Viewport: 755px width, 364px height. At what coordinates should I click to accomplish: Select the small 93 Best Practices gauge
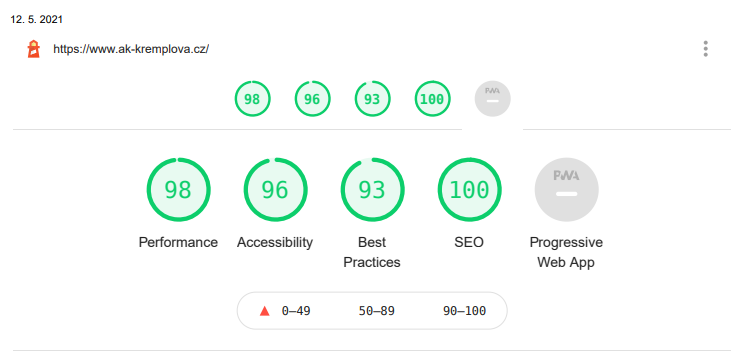[x=372, y=99]
